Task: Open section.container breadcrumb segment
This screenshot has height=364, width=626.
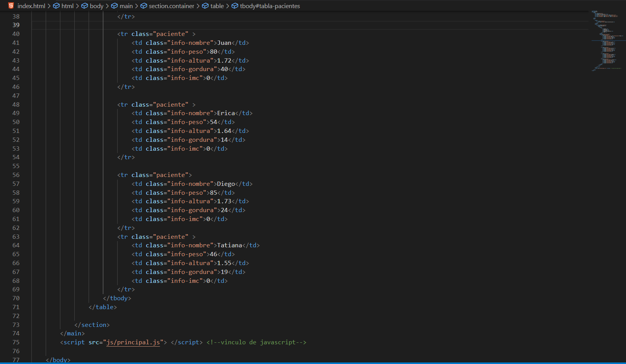Action: point(172,6)
